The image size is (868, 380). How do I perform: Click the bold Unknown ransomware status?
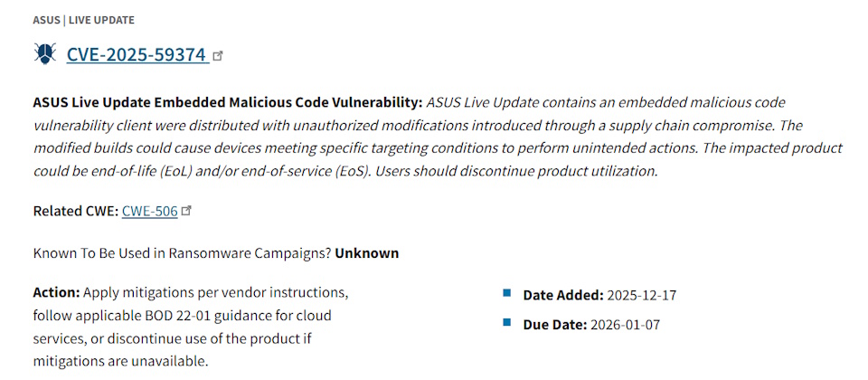tap(367, 253)
